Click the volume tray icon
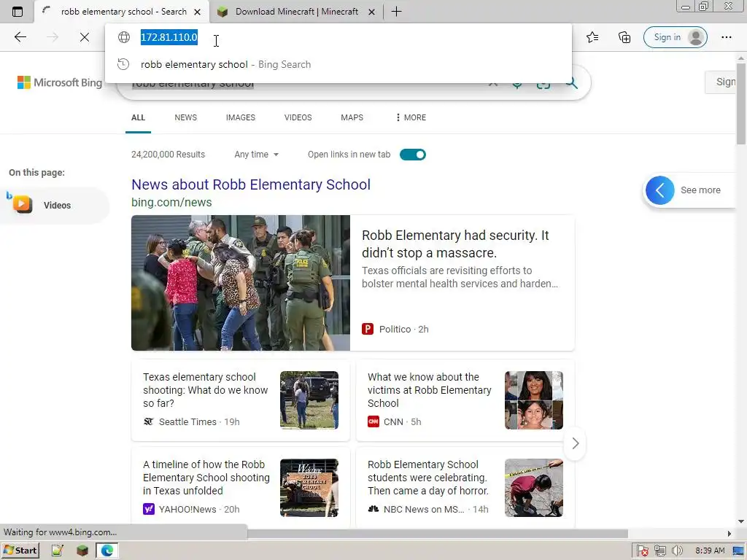This screenshot has height=560, width=747. coord(677,551)
